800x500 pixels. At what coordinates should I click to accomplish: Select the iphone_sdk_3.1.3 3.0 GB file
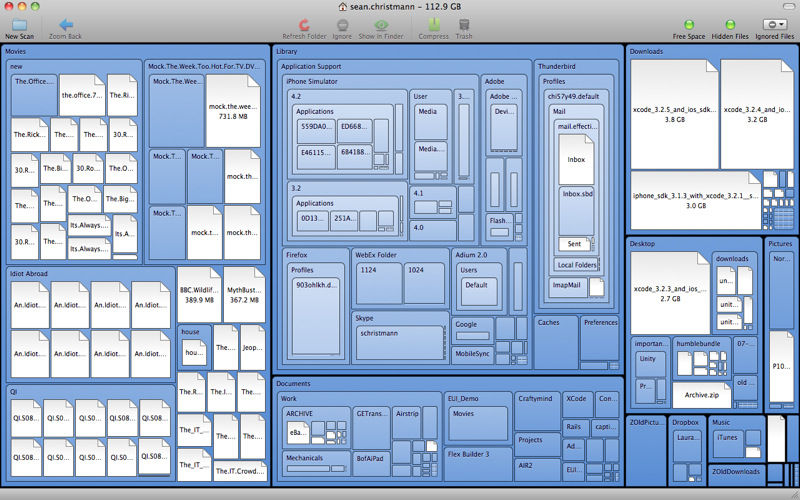696,201
